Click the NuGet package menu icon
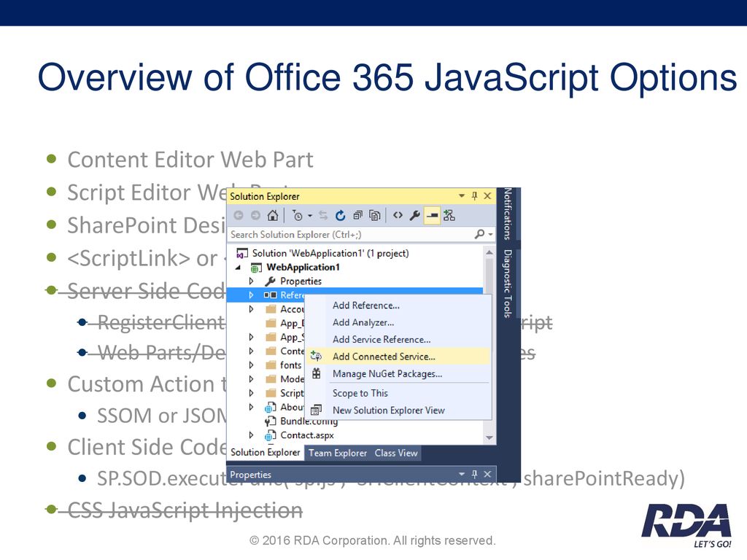This screenshot has width=747, height=560. [x=317, y=373]
